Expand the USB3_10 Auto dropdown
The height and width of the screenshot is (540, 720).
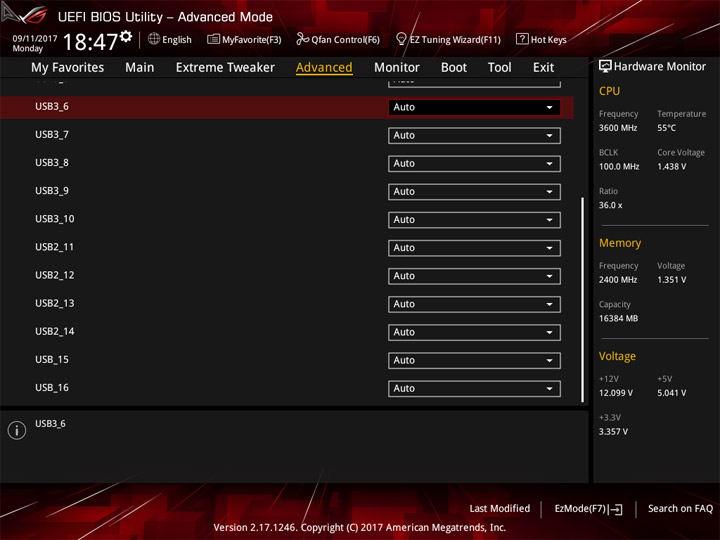474,220
